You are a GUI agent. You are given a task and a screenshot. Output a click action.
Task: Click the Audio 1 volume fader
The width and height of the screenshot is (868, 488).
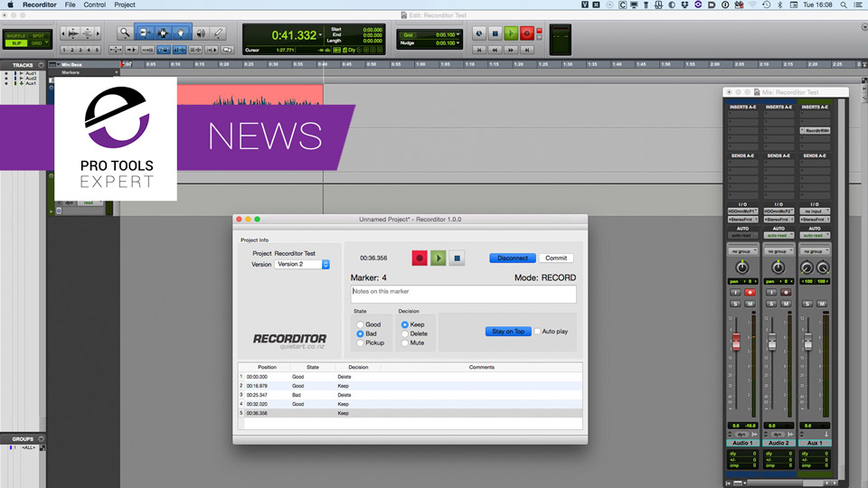[736, 342]
